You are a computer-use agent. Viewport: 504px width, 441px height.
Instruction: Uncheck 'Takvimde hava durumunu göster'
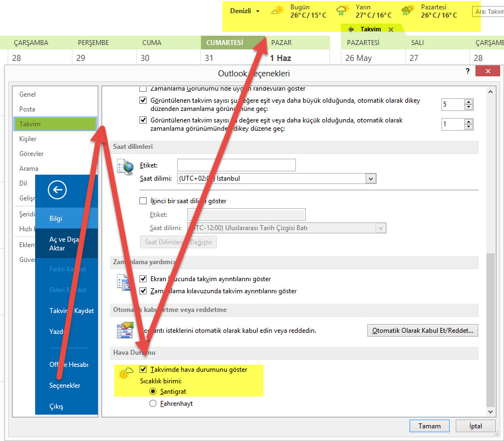click(x=143, y=369)
